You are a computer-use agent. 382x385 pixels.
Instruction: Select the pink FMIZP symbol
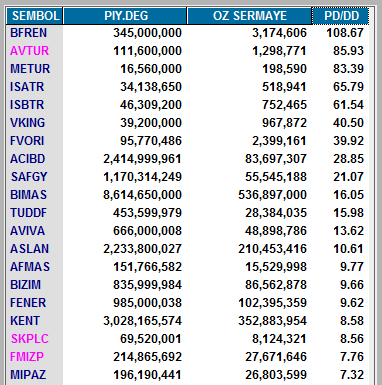pyautogui.click(x=27, y=357)
